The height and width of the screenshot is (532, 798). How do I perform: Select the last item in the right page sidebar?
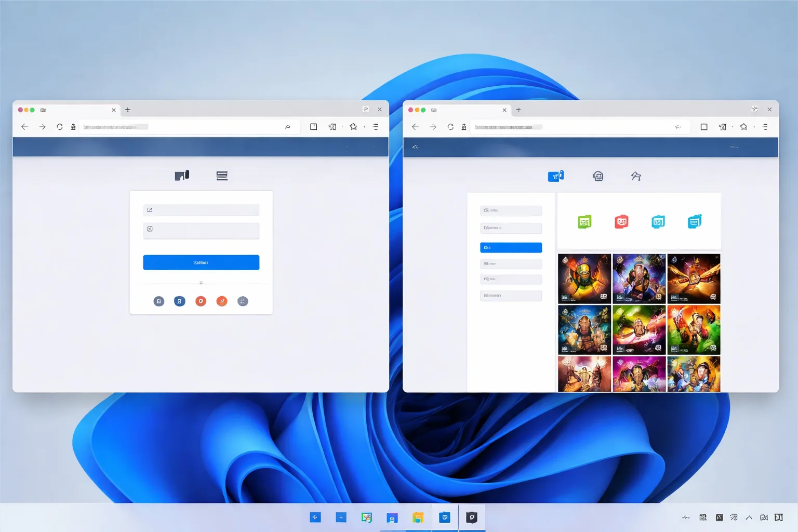pos(511,296)
